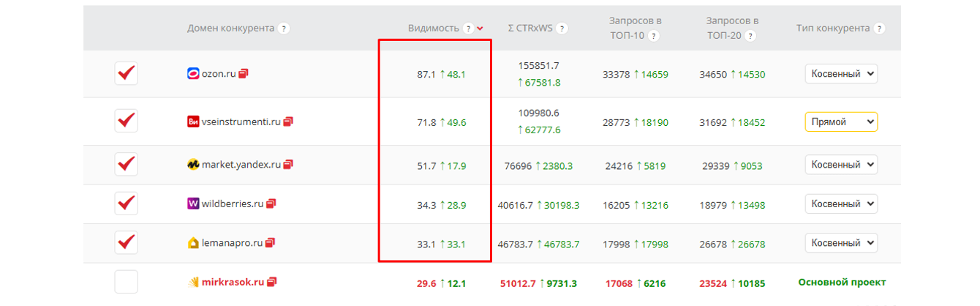This screenshot has width=980, height=306.
Task: Click visibility value 29.6 for mirkrasok.ru
Action: 426,283
